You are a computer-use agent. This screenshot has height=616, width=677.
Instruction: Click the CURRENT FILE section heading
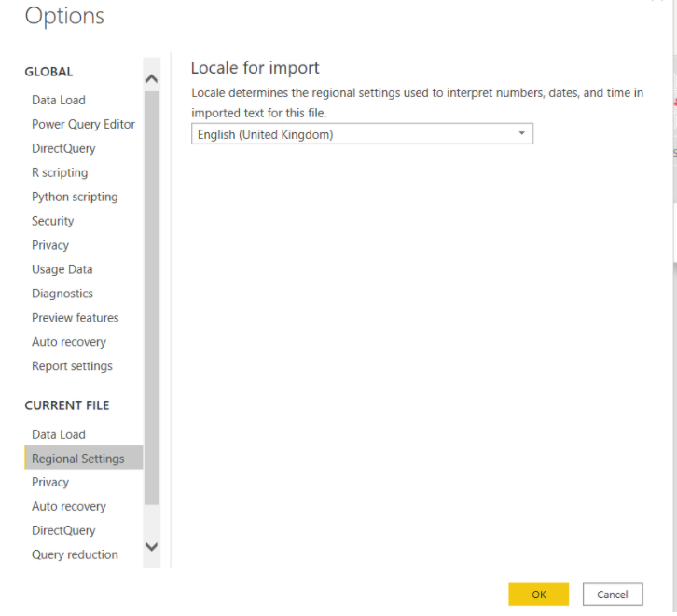click(x=67, y=405)
